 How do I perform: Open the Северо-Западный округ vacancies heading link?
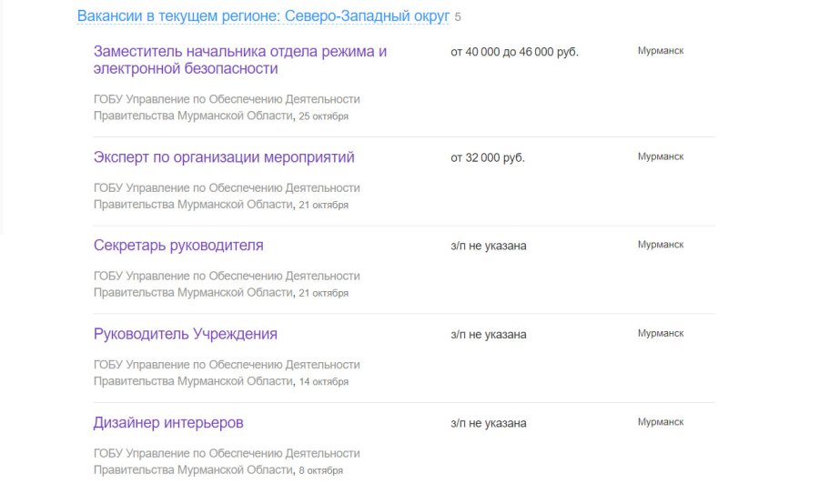pyautogui.click(x=263, y=17)
